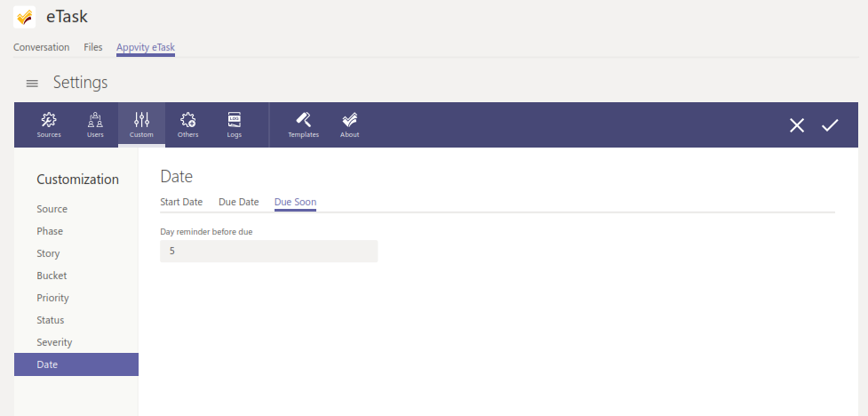Image resolution: width=868 pixels, height=416 pixels.
Task: Click the checkmark to save settings
Action: click(830, 125)
